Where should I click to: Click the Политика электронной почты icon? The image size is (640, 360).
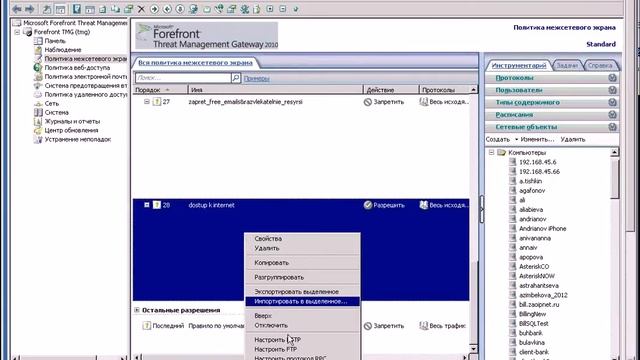38,77
